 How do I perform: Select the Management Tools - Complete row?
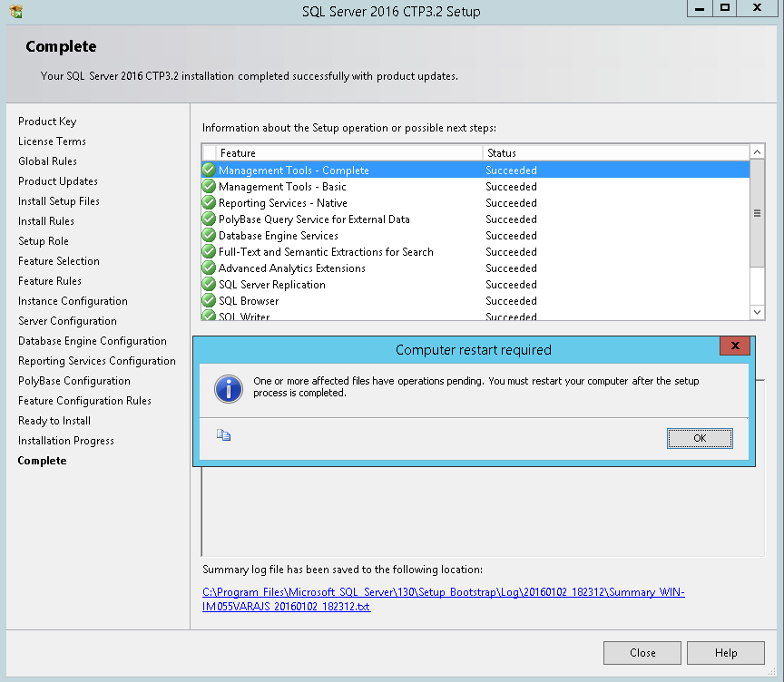475,170
